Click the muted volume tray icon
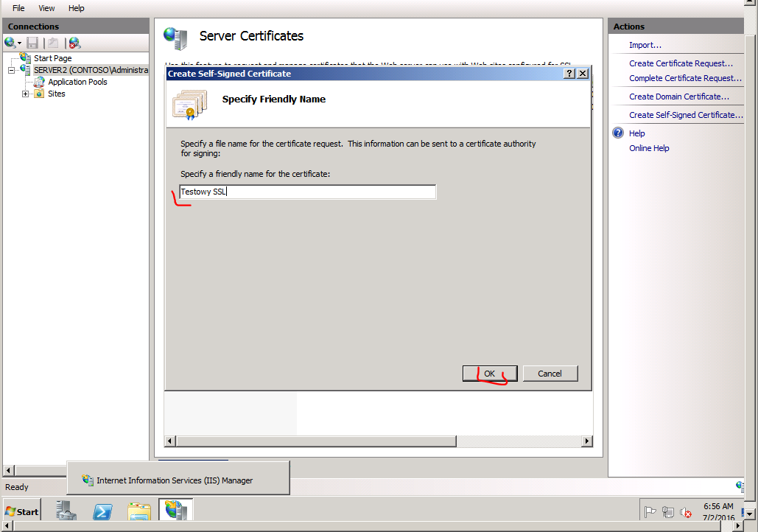Image resolution: width=758 pixels, height=532 pixels. pyautogui.click(x=686, y=511)
